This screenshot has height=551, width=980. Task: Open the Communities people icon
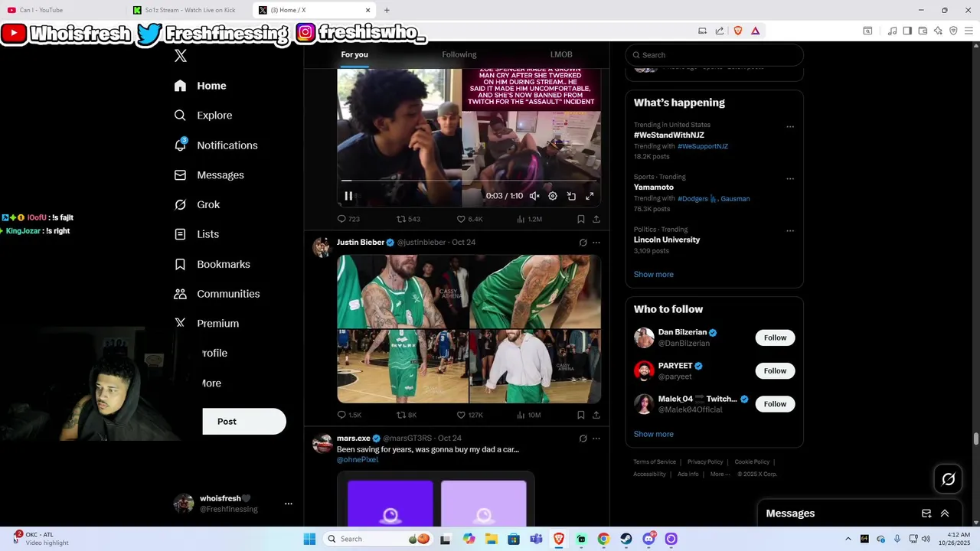point(180,294)
